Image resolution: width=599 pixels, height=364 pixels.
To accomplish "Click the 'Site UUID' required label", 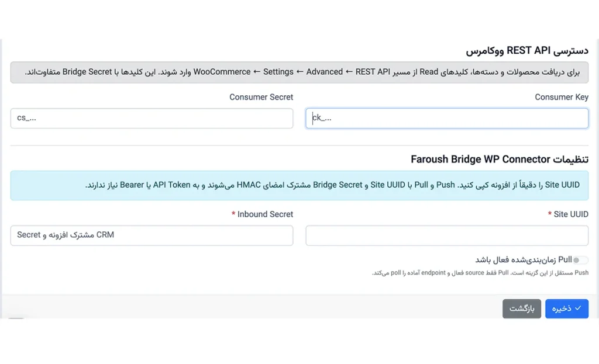I will (x=568, y=214).
